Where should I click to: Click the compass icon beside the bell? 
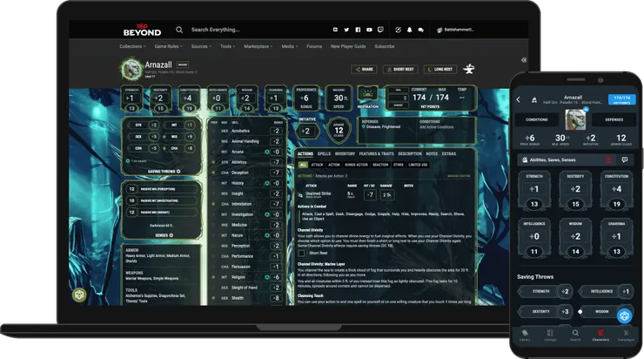click(398, 30)
